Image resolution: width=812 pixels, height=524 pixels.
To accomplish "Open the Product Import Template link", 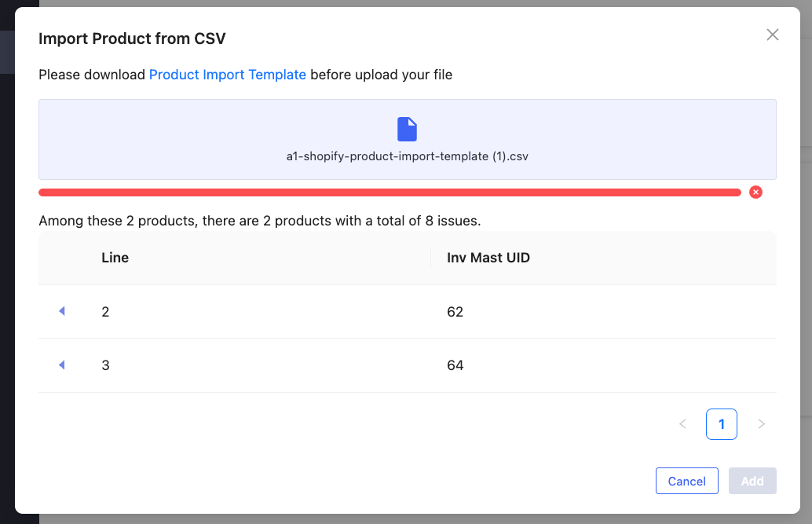I will pos(227,75).
